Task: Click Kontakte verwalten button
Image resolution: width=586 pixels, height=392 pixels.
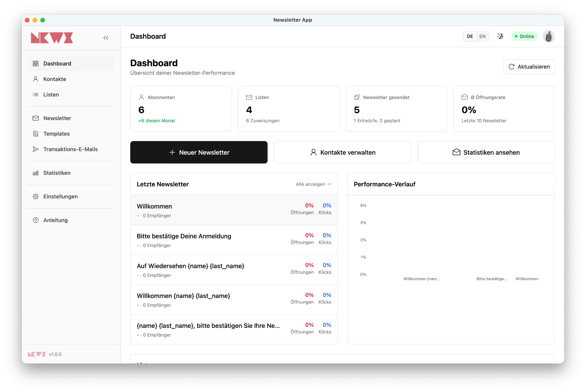Action: point(342,152)
